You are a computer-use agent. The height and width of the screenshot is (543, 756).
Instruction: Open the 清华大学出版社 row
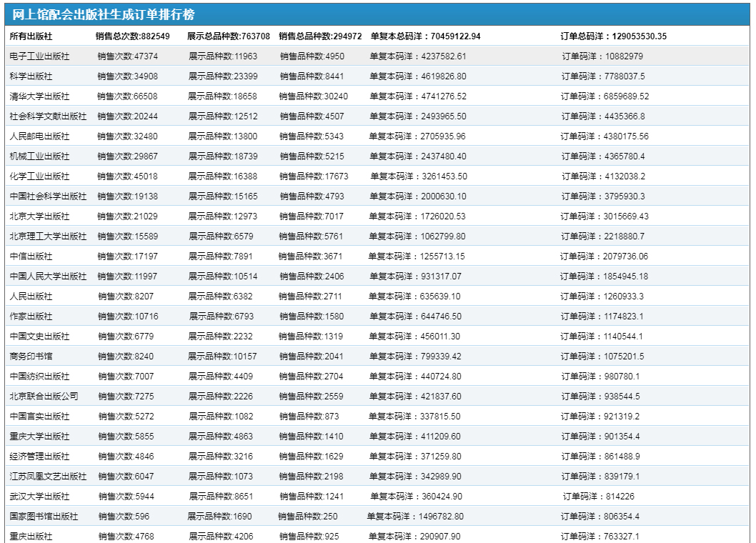click(x=39, y=96)
